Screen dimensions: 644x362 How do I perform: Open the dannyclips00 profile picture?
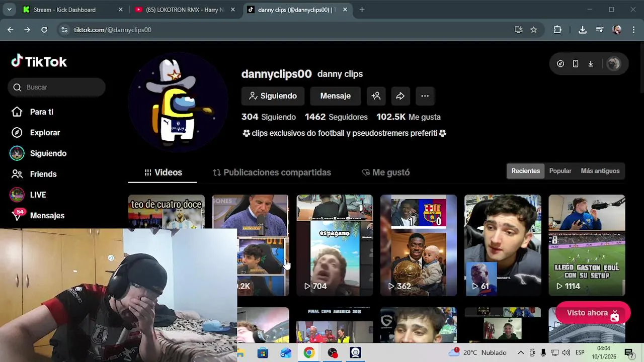click(178, 102)
